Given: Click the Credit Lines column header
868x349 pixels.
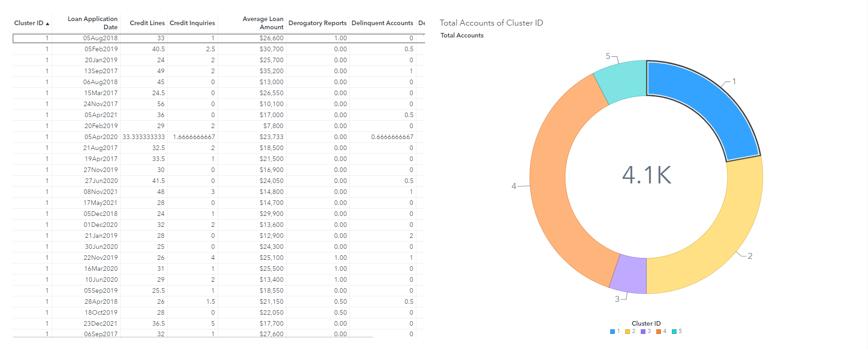Looking at the screenshot, I should click(x=147, y=23).
